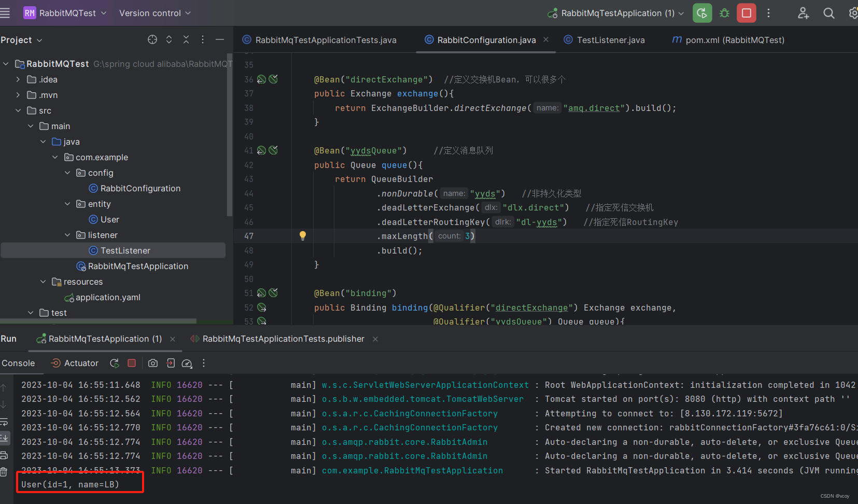The width and height of the screenshot is (858, 504).
Task: Close the RabbitConfiguration.java tab
Action: click(x=546, y=39)
